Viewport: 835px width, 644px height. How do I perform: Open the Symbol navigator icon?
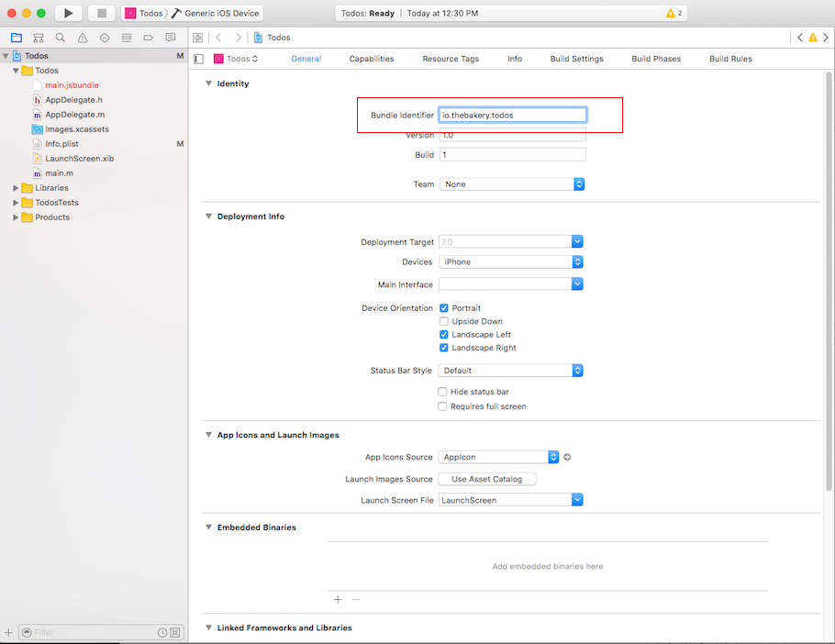point(39,38)
